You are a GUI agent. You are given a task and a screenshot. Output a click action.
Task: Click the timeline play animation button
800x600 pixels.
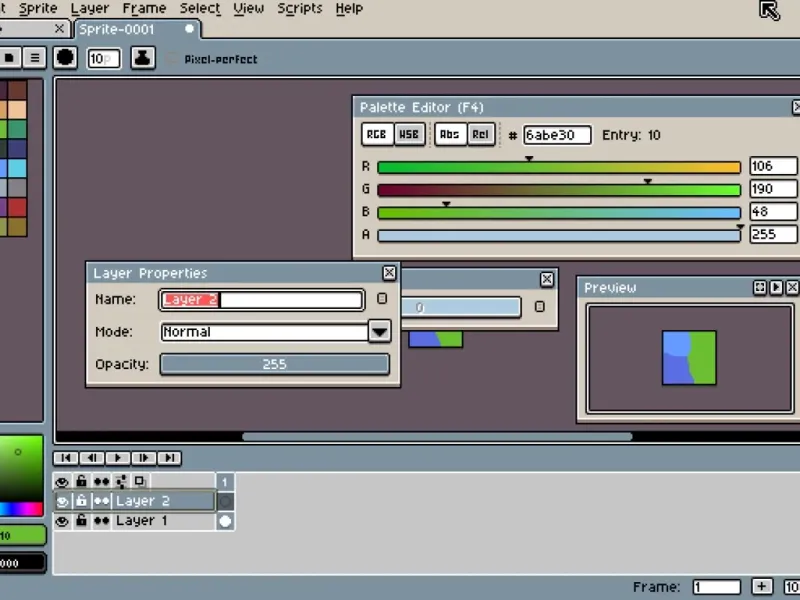click(x=118, y=458)
